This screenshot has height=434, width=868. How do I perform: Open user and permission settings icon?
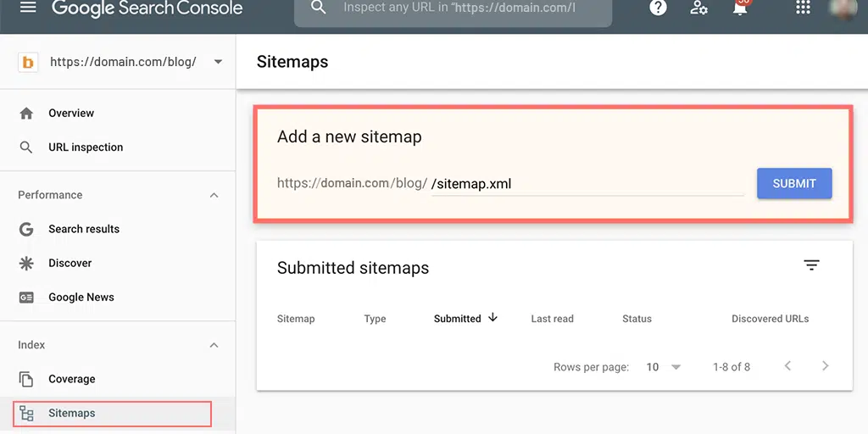[x=698, y=8]
